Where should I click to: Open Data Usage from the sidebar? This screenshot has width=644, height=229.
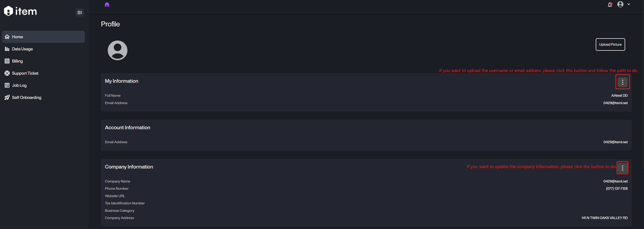(22, 49)
